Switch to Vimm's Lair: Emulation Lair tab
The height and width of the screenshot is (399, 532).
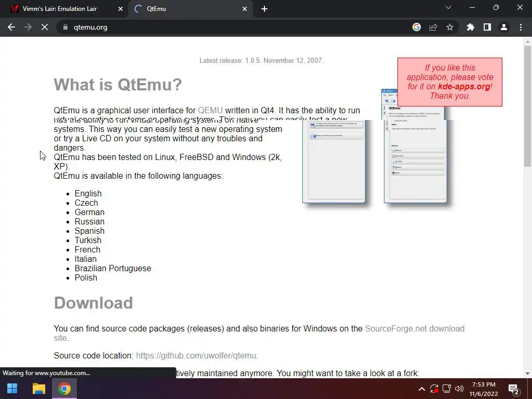64,9
